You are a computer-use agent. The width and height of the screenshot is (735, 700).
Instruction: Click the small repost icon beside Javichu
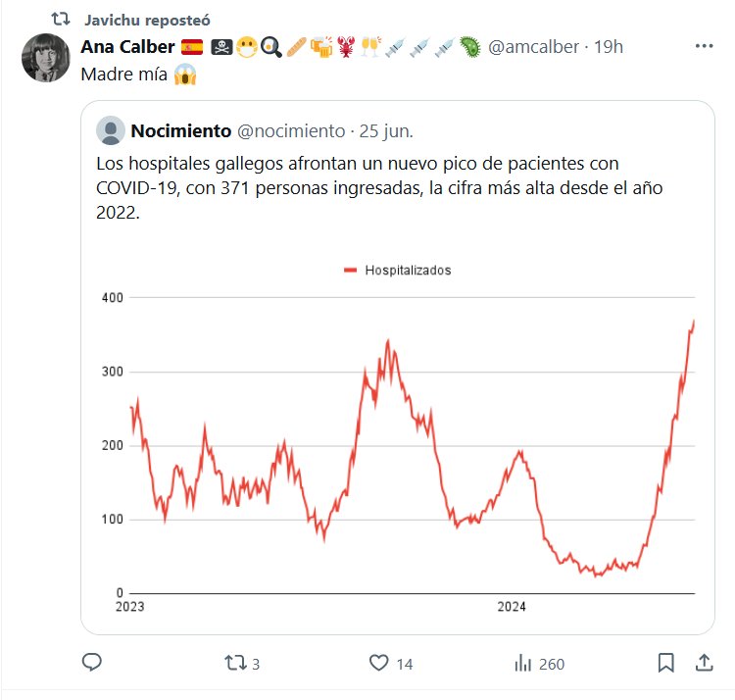tap(61, 20)
